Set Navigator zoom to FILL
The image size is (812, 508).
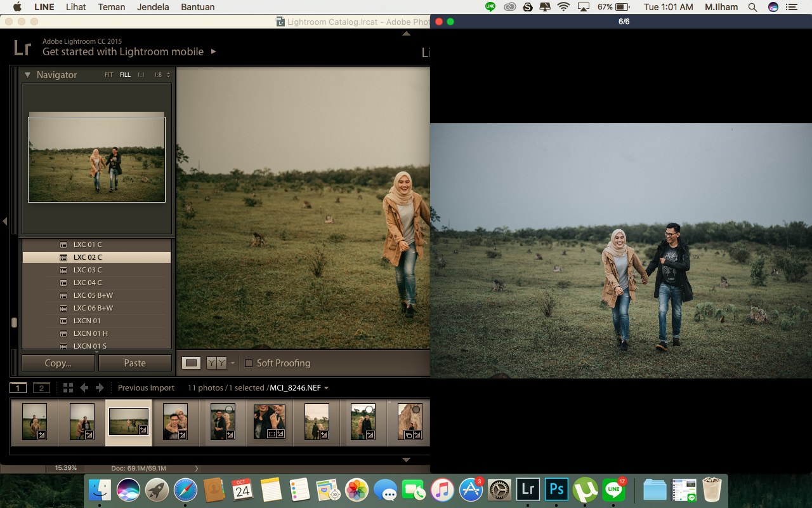click(125, 75)
